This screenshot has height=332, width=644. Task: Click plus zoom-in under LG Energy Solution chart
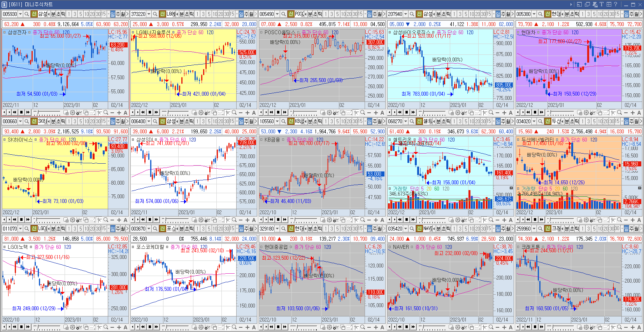247,112
